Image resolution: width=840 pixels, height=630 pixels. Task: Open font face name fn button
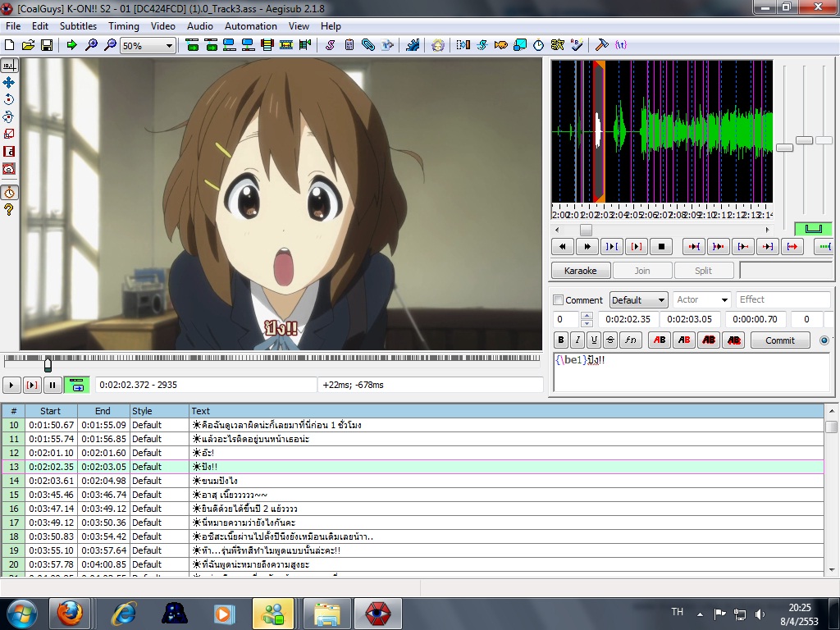pos(631,340)
